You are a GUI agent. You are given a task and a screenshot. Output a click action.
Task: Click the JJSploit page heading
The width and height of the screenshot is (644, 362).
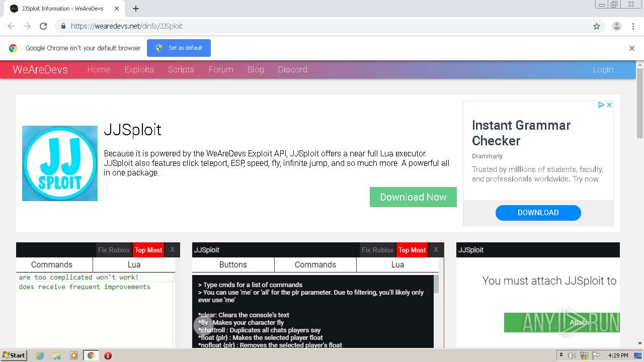(x=132, y=130)
